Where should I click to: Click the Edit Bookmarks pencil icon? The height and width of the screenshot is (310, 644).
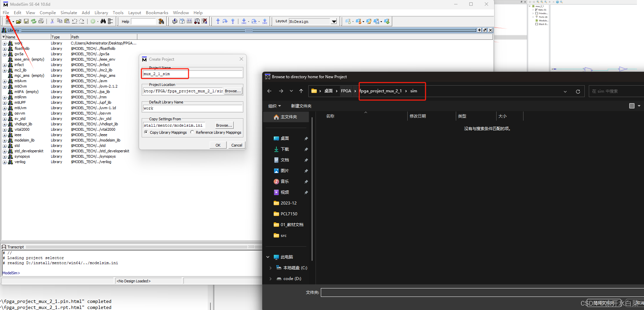point(369,21)
